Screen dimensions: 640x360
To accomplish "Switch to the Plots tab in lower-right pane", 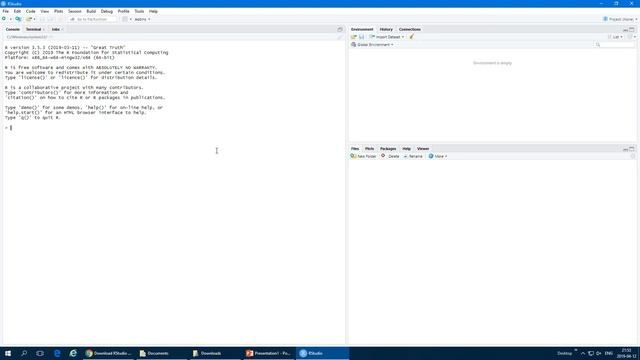I will pos(369,149).
